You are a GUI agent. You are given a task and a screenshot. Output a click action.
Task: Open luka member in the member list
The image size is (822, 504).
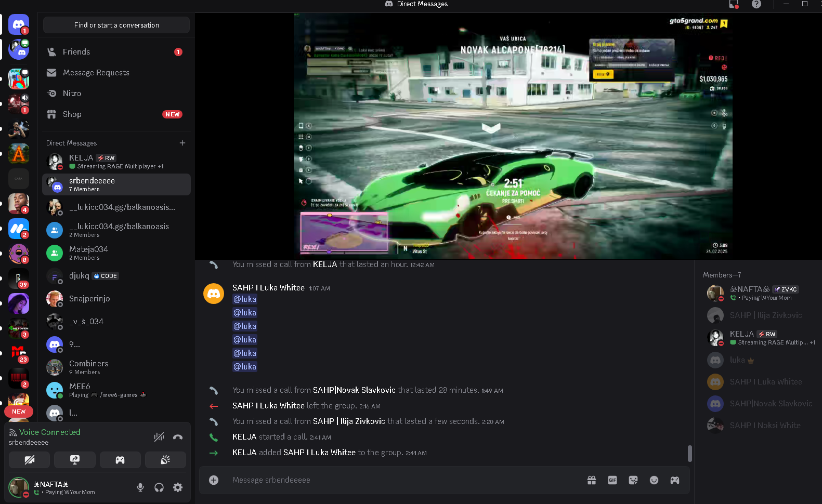pos(760,360)
